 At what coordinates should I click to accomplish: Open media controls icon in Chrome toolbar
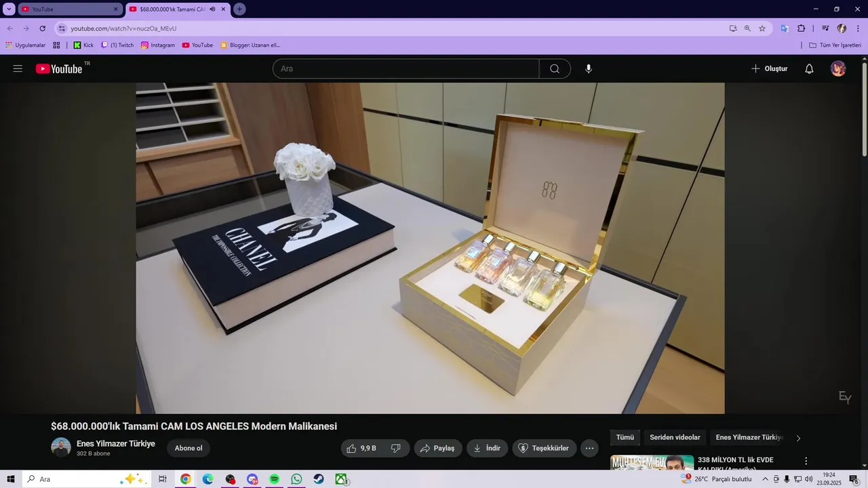[825, 28]
